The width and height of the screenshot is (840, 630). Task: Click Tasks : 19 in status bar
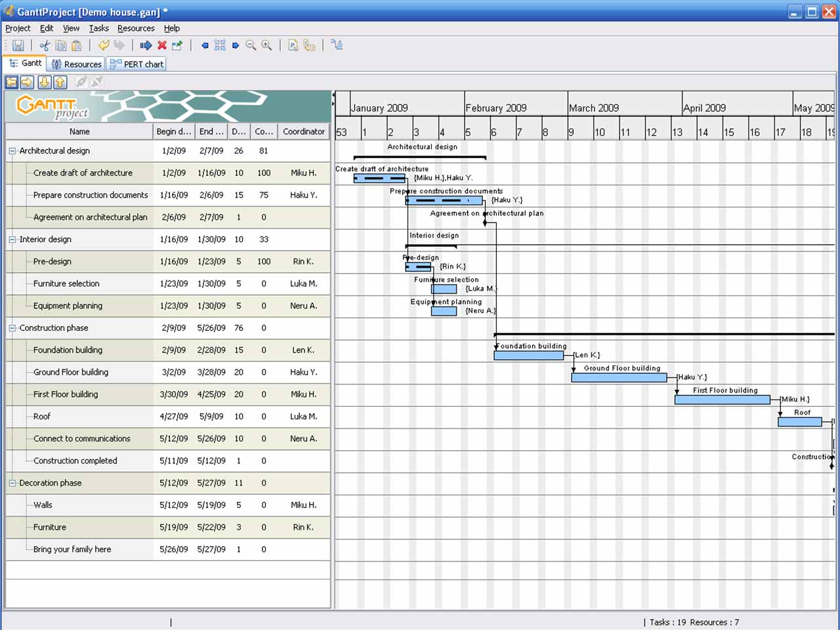point(668,622)
